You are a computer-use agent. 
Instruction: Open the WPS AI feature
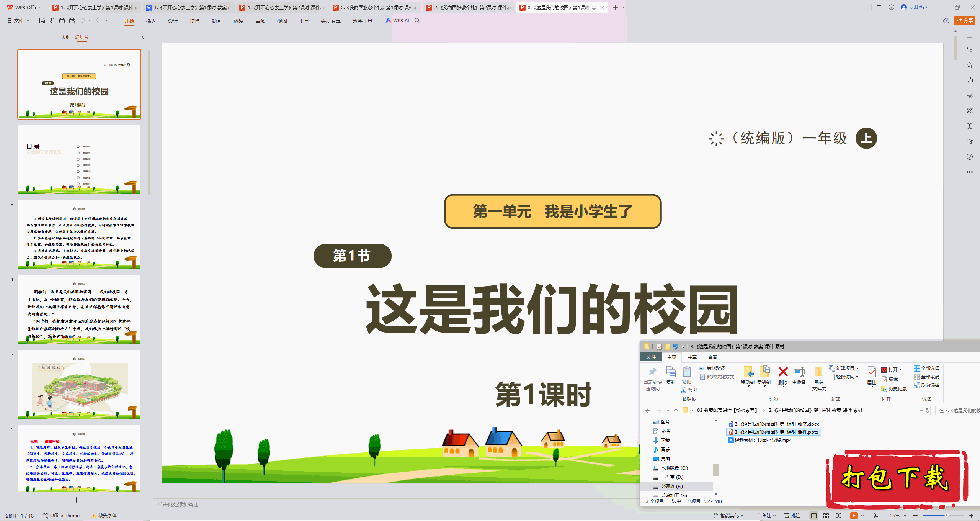point(397,21)
